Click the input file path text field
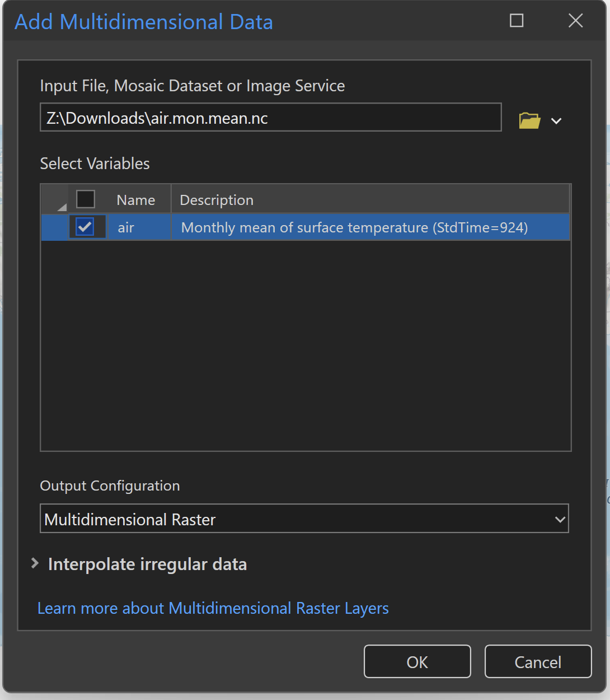 pos(270,118)
